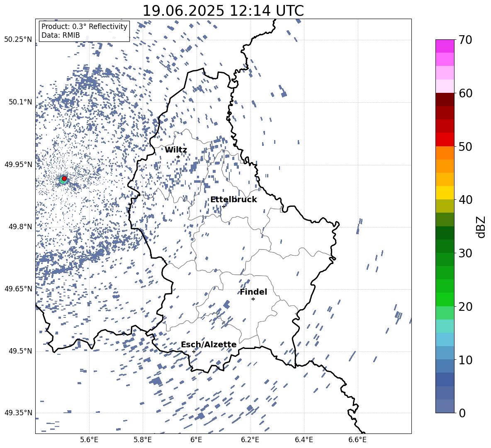The height and width of the screenshot is (448, 491).
Task: Click the colorbar tick label 10
Action: point(465,360)
